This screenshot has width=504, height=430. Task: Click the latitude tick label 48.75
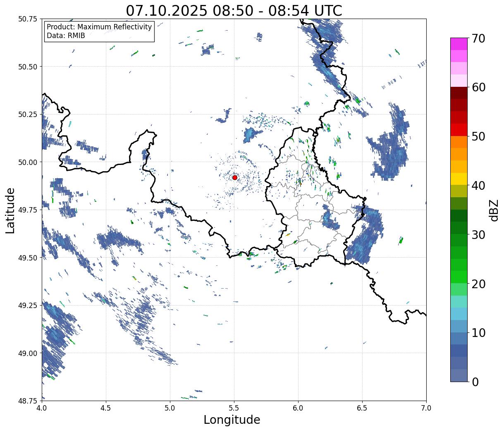coord(28,401)
